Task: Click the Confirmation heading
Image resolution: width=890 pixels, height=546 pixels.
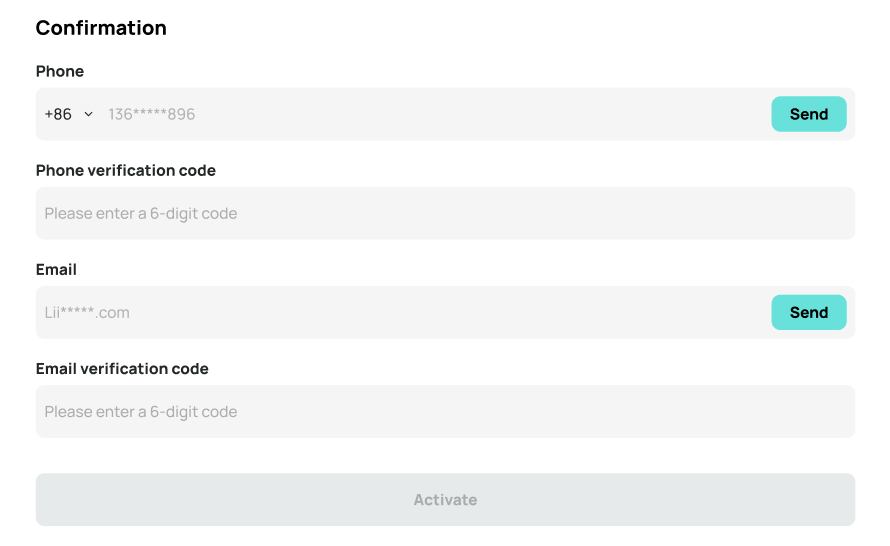Action: [101, 28]
